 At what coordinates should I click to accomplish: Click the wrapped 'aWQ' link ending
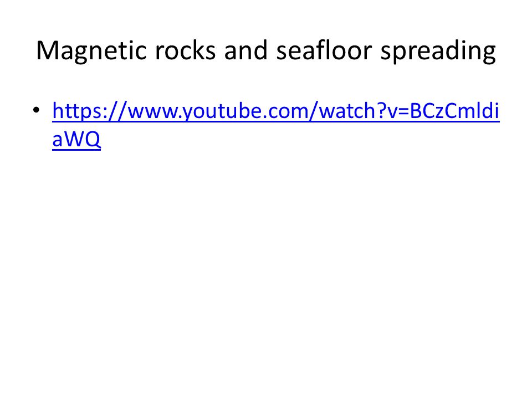coord(76,139)
